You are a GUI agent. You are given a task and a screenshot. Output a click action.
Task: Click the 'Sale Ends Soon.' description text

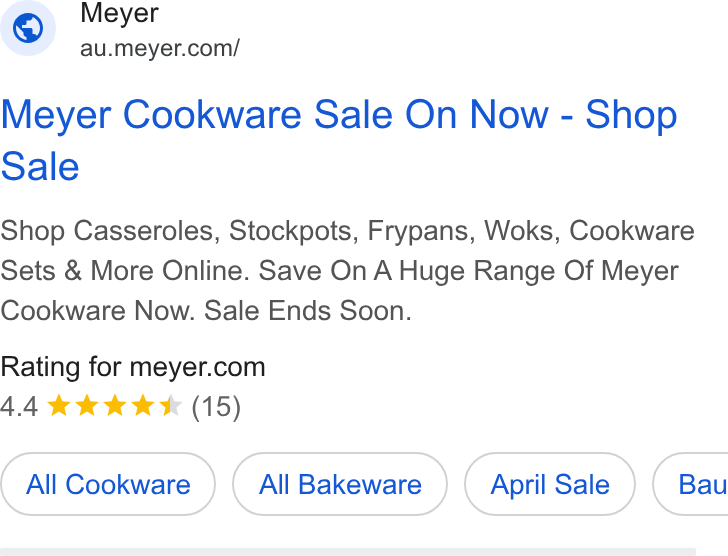pos(308,310)
